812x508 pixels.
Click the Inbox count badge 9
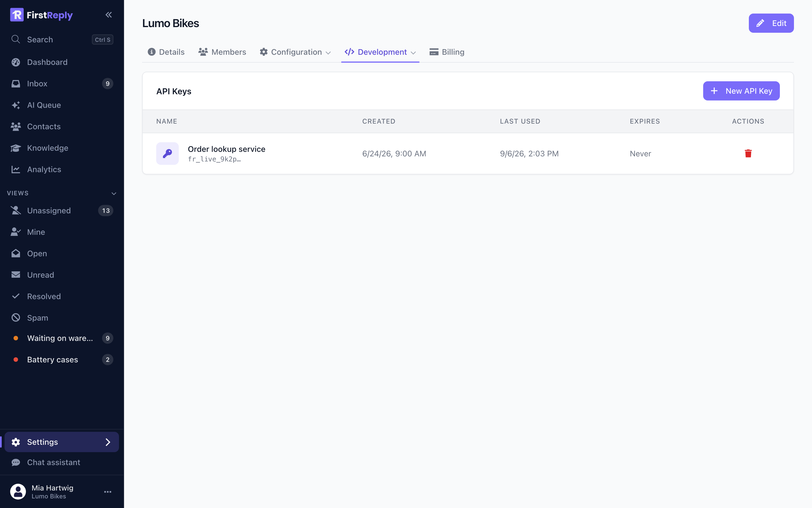click(108, 84)
